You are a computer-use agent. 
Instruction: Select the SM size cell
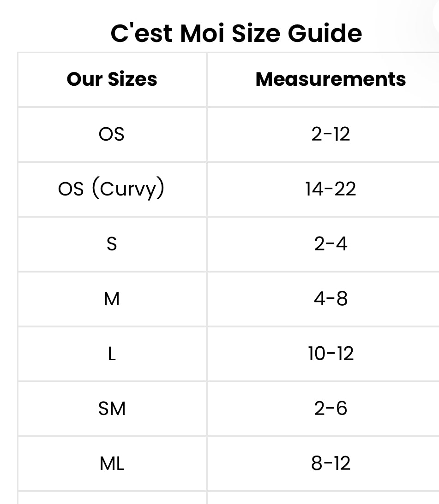[112, 409]
